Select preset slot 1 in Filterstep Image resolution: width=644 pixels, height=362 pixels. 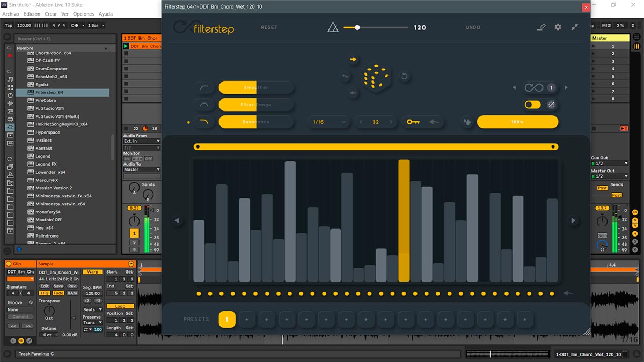[x=226, y=319]
